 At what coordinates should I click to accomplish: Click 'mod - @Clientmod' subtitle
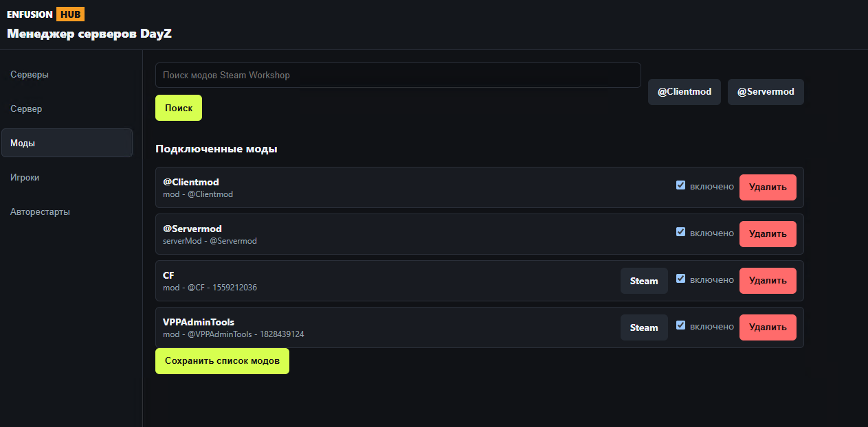click(198, 194)
